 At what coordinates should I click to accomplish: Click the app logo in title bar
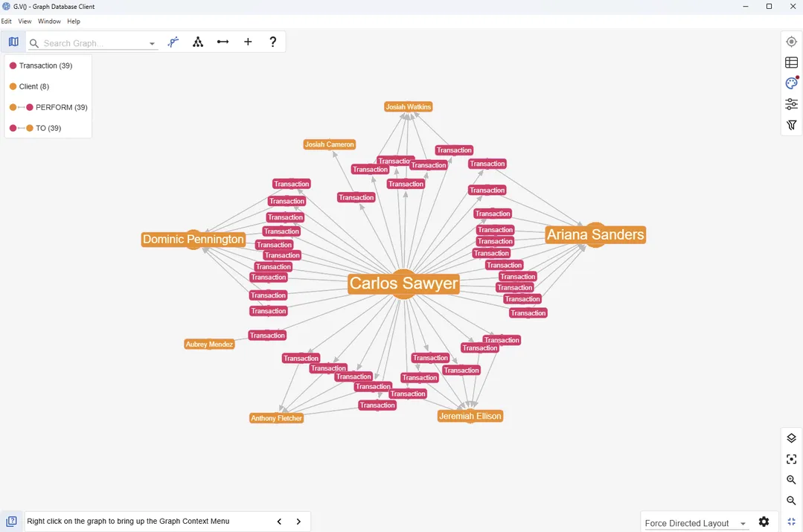pyautogui.click(x=6, y=7)
